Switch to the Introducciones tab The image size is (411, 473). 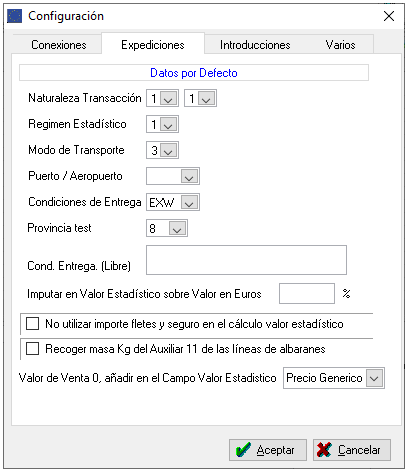255,45
